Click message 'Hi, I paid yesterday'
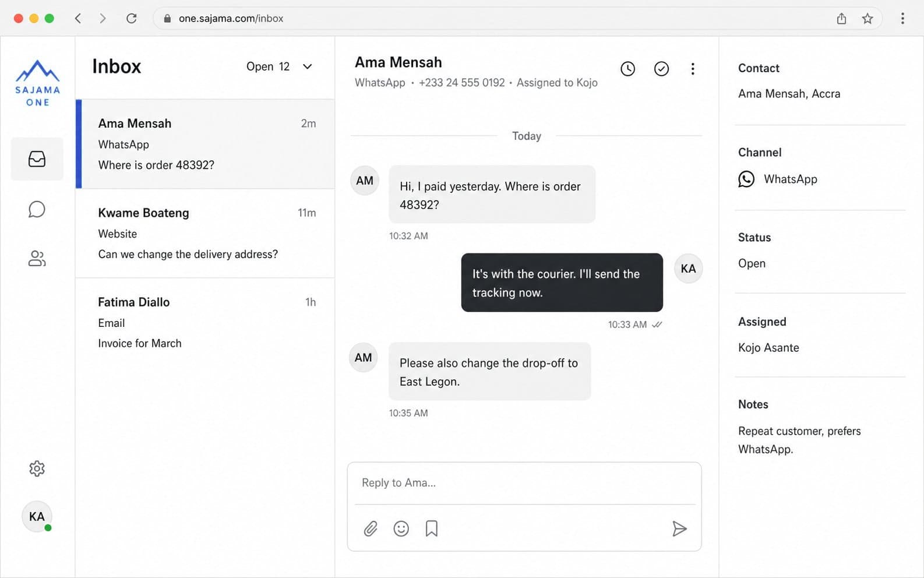 coord(492,195)
